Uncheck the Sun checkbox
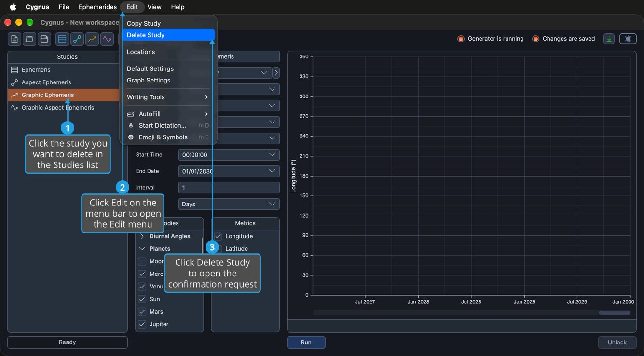644x356 pixels. (x=142, y=299)
